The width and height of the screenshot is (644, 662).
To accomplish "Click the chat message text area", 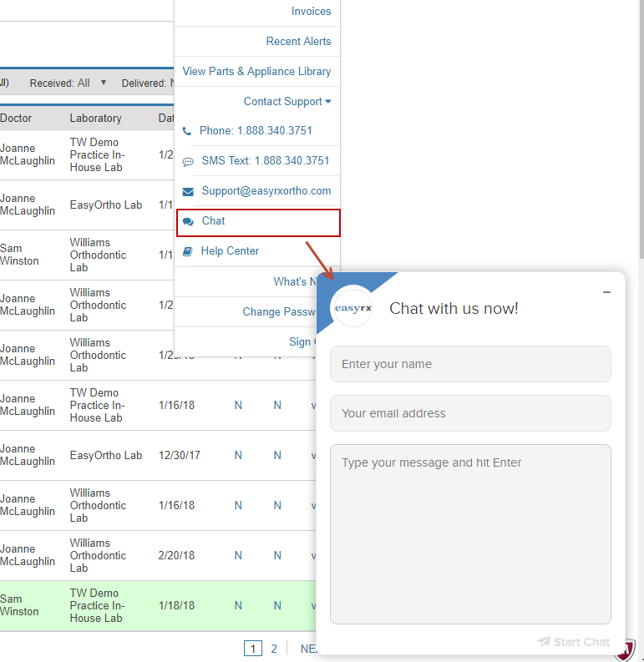I will pyautogui.click(x=470, y=534).
